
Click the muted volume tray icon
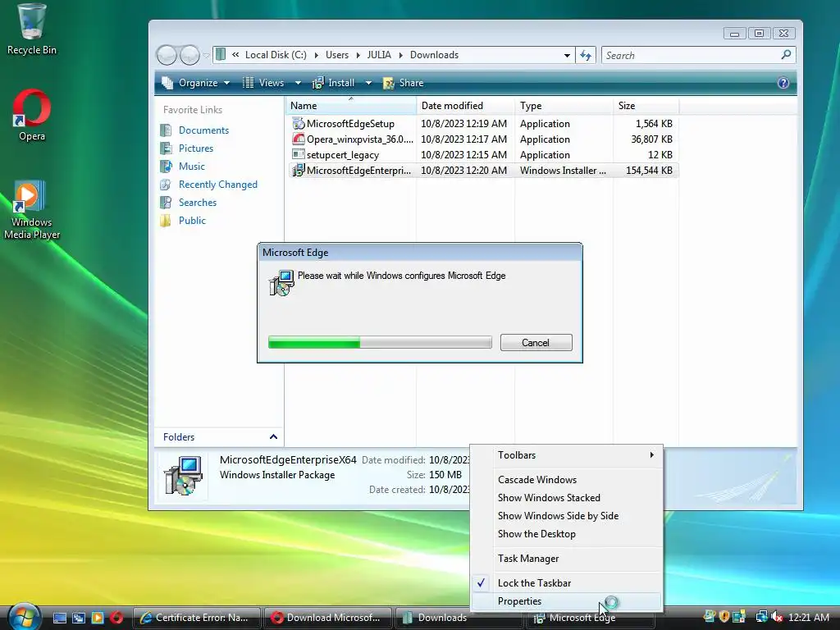pos(777,617)
